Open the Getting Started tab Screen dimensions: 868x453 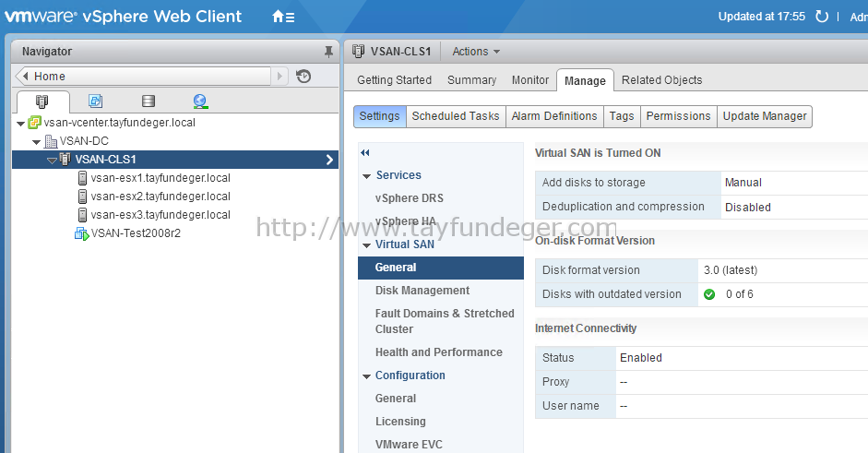[x=394, y=79]
